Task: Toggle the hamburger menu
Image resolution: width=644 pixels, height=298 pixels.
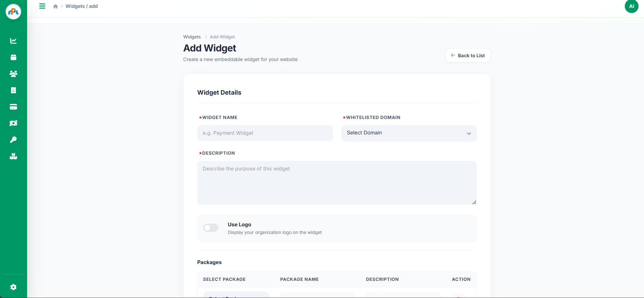Action: (x=42, y=6)
